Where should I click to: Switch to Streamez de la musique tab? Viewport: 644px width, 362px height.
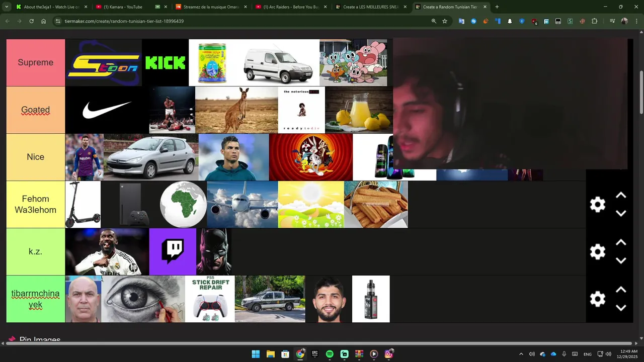[x=211, y=7]
